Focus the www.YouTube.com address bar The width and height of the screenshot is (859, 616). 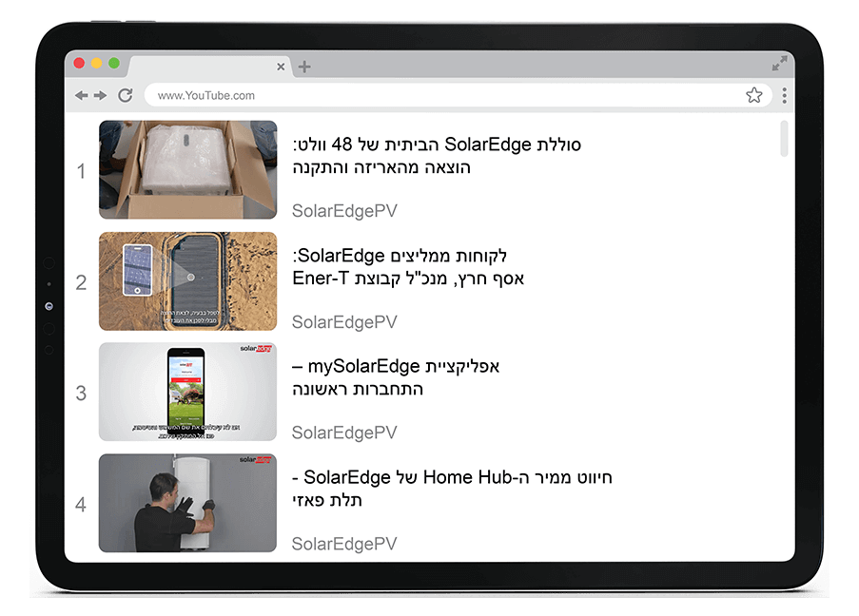pyautogui.click(x=458, y=95)
